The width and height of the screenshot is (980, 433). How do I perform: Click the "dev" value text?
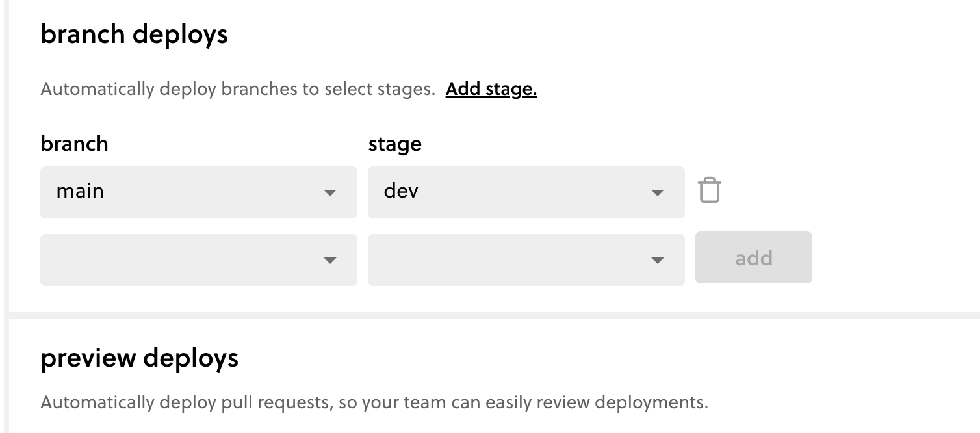tap(401, 192)
